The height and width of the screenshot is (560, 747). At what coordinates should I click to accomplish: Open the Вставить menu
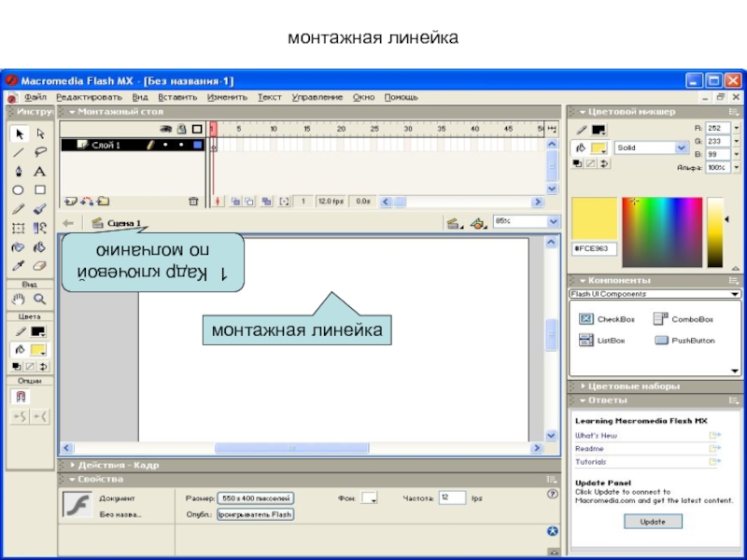(177, 97)
